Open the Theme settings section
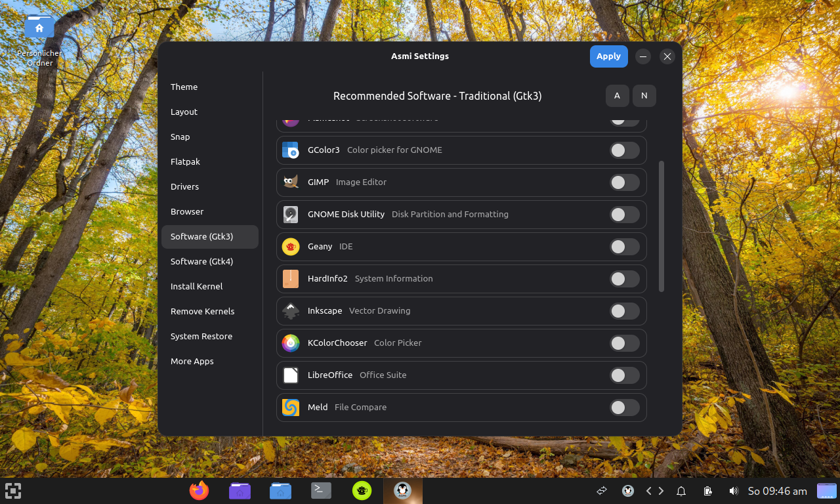840x504 pixels. 184,87
